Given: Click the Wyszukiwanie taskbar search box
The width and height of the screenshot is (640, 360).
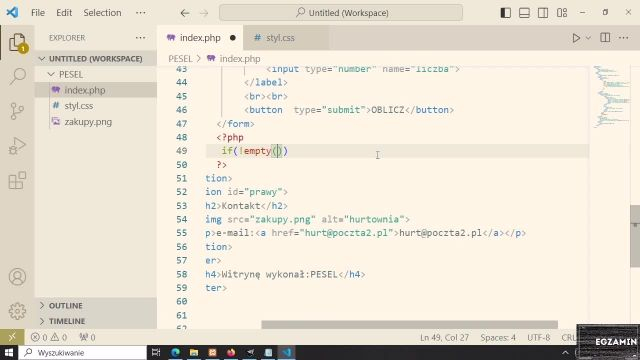Looking at the screenshot, I should tap(82, 353).
